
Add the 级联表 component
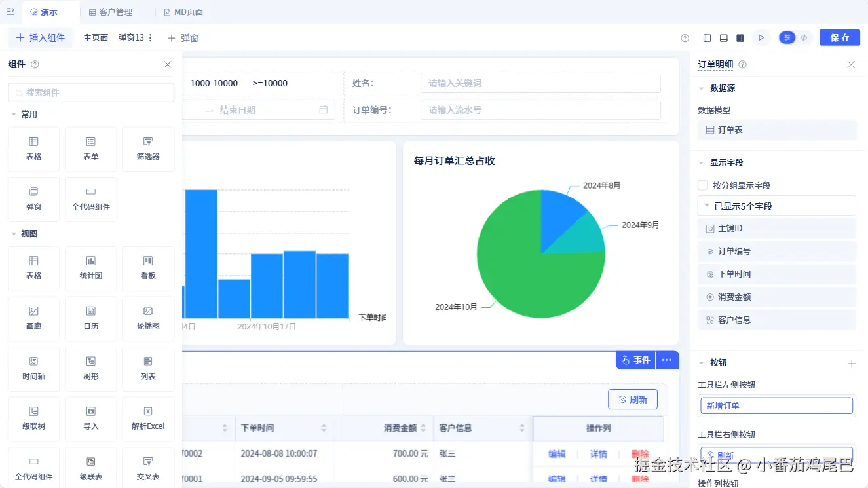[x=91, y=468]
